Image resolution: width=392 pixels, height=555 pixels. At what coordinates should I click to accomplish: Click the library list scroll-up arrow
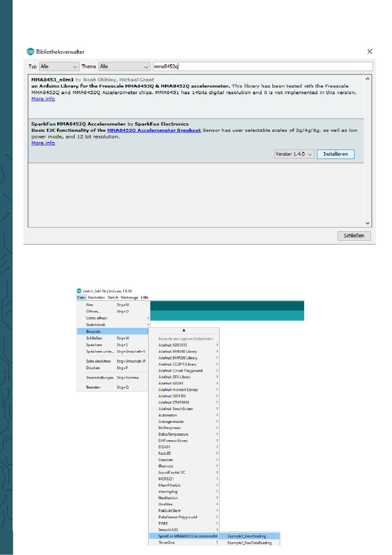pos(368,78)
